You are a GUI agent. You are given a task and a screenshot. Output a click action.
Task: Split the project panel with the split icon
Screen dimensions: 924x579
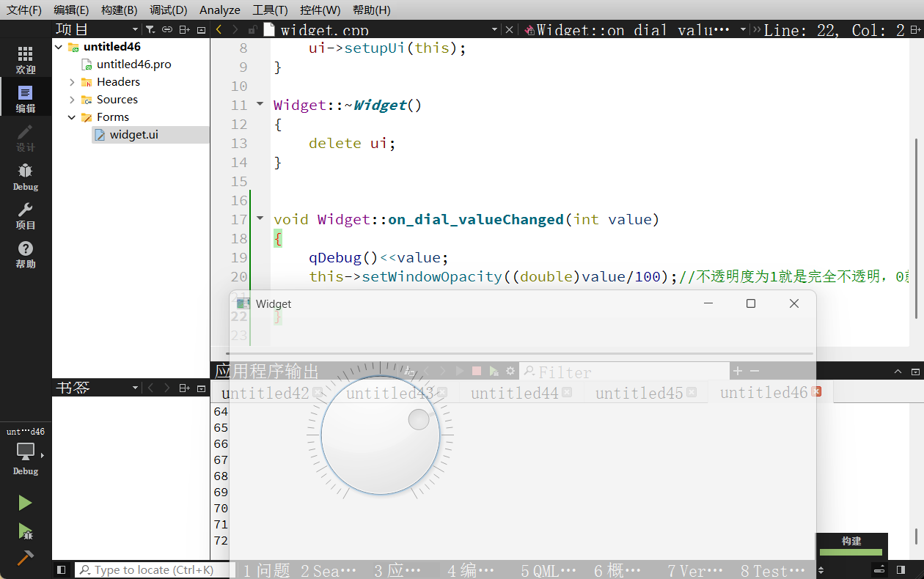point(184,29)
